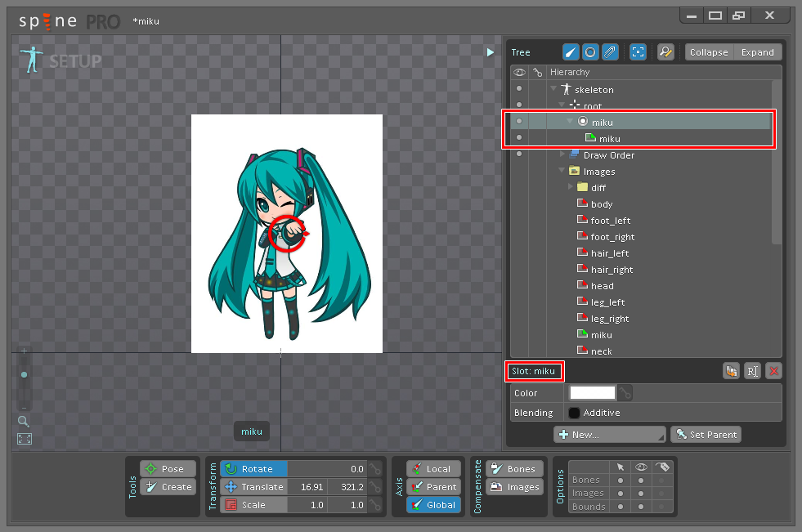Image resolution: width=802 pixels, height=532 pixels.
Task: Switch axis to Local
Action: point(434,468)
